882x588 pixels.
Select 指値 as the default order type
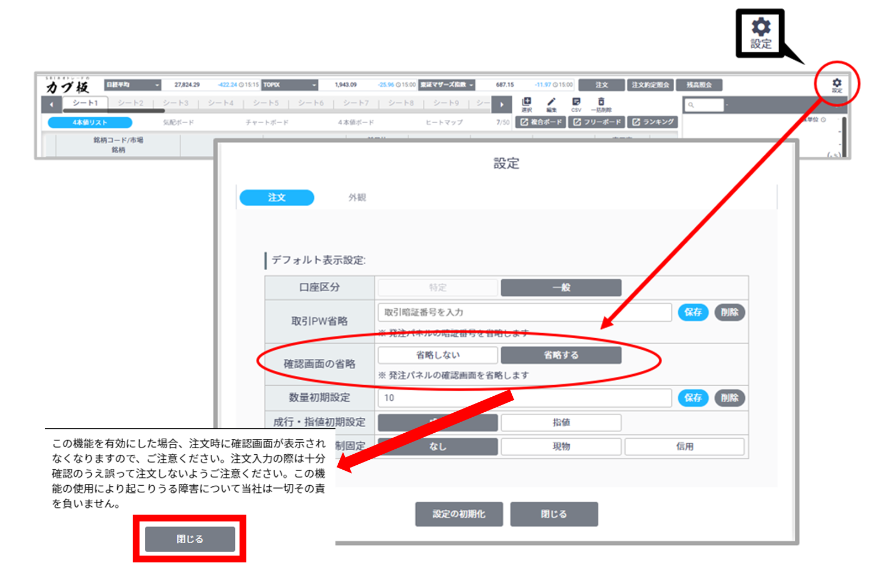pos(561,422)
